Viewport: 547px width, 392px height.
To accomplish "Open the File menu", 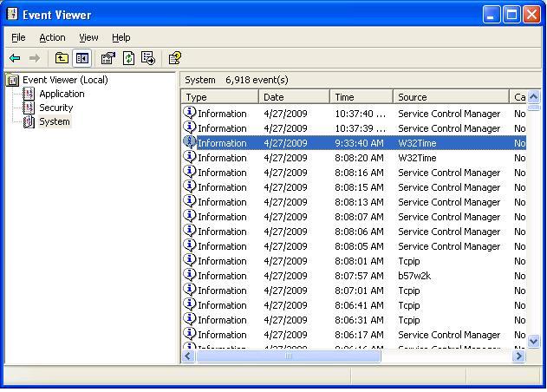I will point(18,37).
